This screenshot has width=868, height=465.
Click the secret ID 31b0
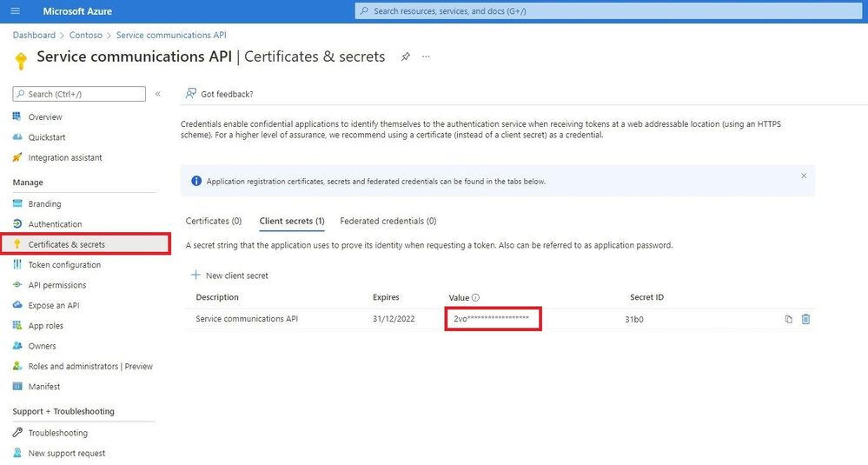point(634,319)
